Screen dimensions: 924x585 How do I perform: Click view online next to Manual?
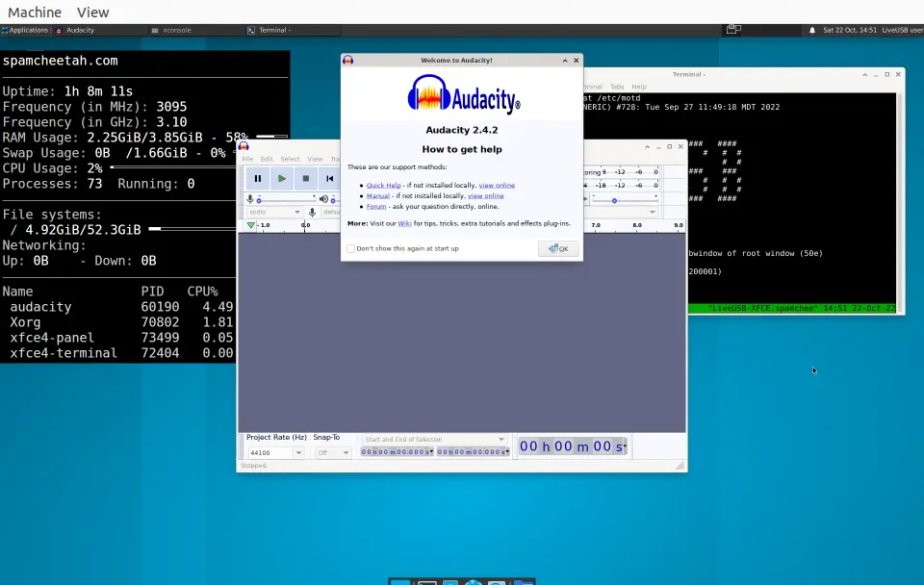pos(485,195)
